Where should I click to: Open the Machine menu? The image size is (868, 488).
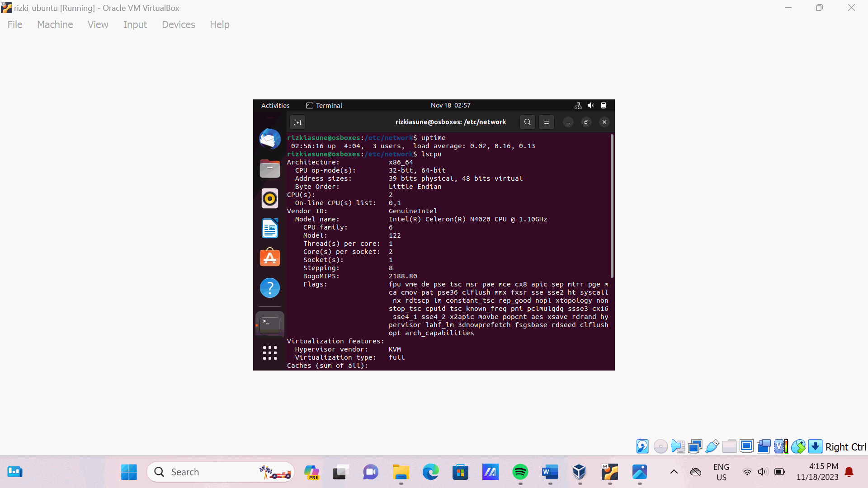[55, 24]
